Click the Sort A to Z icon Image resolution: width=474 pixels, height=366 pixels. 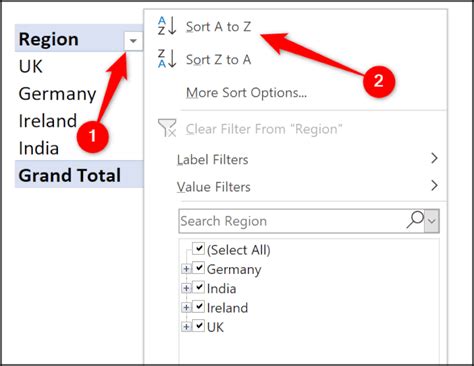click(x=167, y=26)
